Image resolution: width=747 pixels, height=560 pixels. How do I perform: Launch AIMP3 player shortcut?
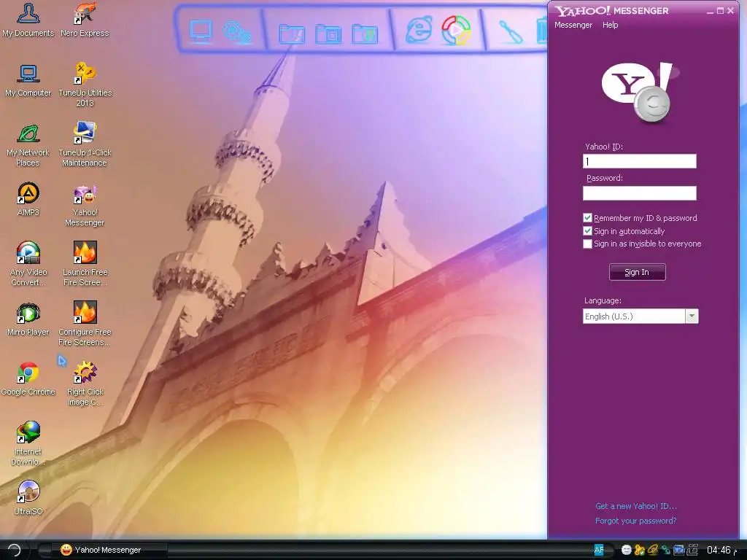[x=28, y=199]
